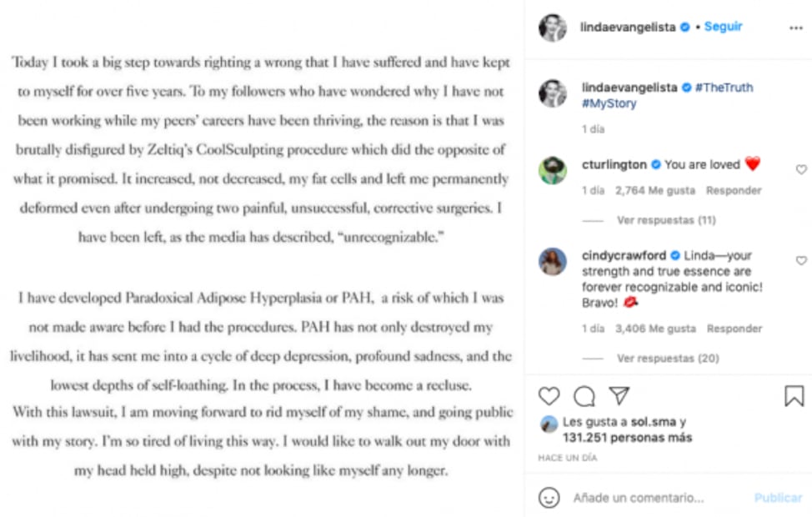Image resolution: width=812 pixels, height=517 pixels.
Task: Reply to cturlington's comment via 'Responder'
Action: click(x=734, y=190)
